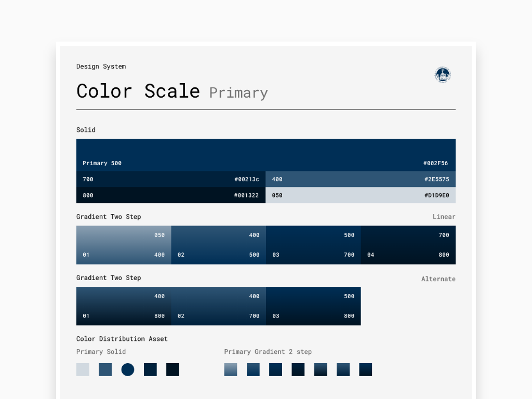Pick the round Primary Solid circle swatch
This screenshot has height=399, width=532.
point(128,369)
